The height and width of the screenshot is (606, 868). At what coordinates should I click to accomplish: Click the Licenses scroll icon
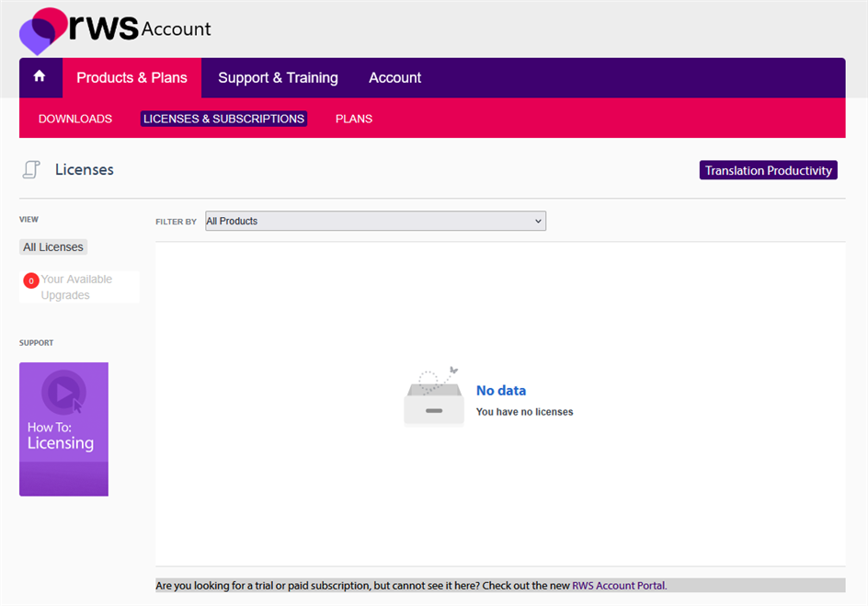(31, 169)
